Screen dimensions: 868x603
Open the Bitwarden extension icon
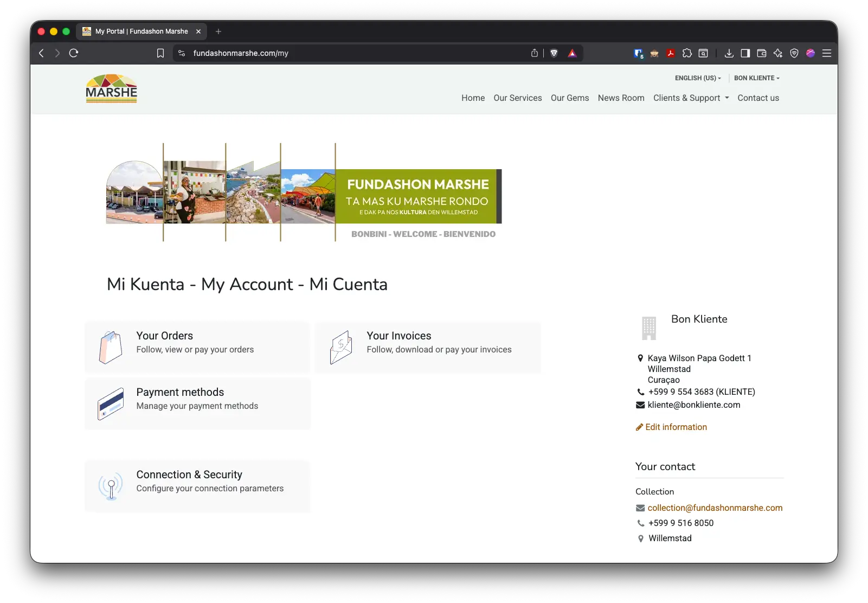[x=638, y=53]
